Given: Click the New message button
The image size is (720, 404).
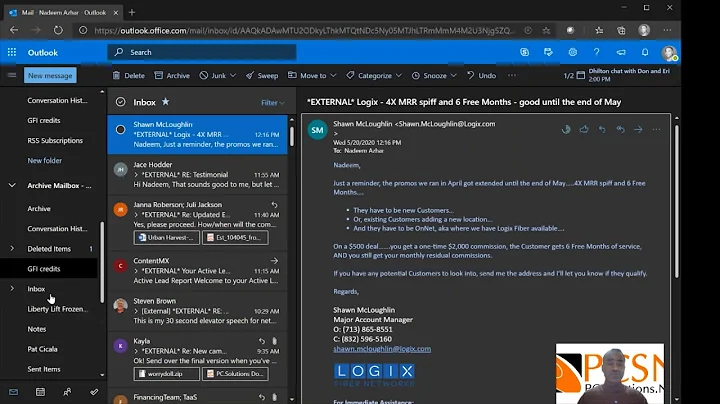Looking at the screenshot, I should tap(50, 75).
